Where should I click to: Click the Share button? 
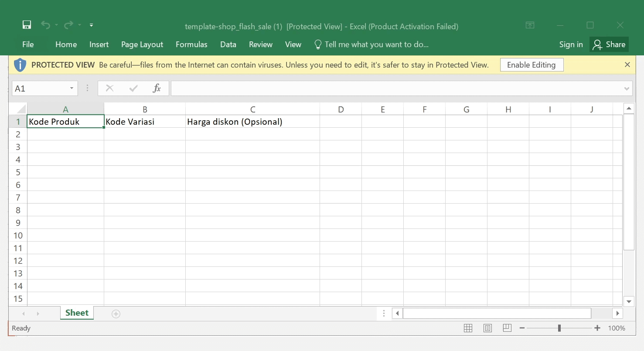click(x=609, y=44)
